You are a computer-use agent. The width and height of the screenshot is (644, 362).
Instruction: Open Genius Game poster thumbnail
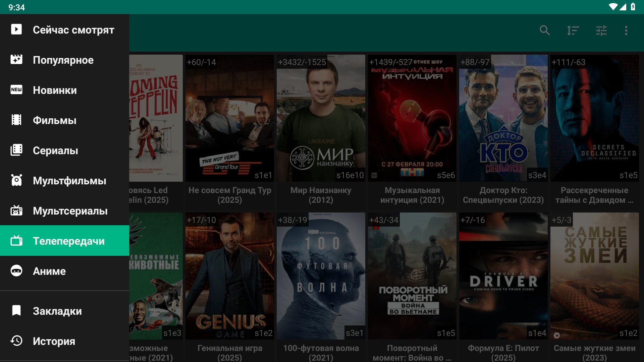230,276
